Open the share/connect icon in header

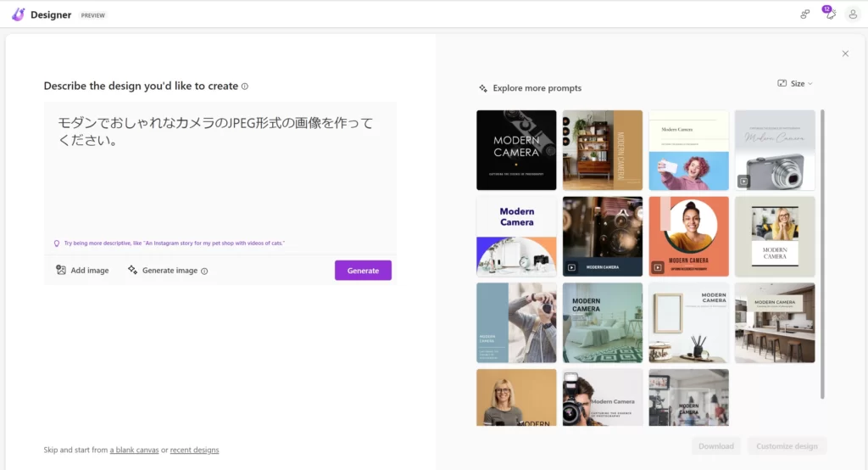pyautogui.click(x=805, y=14)
